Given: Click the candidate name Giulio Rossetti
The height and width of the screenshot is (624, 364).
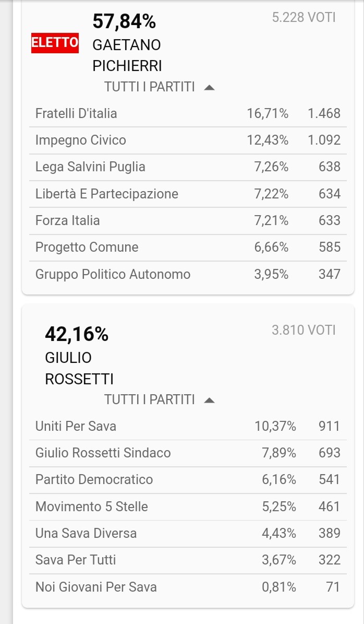Looking at the screenshot, I should pyautogui.click(x=79, y=368).
